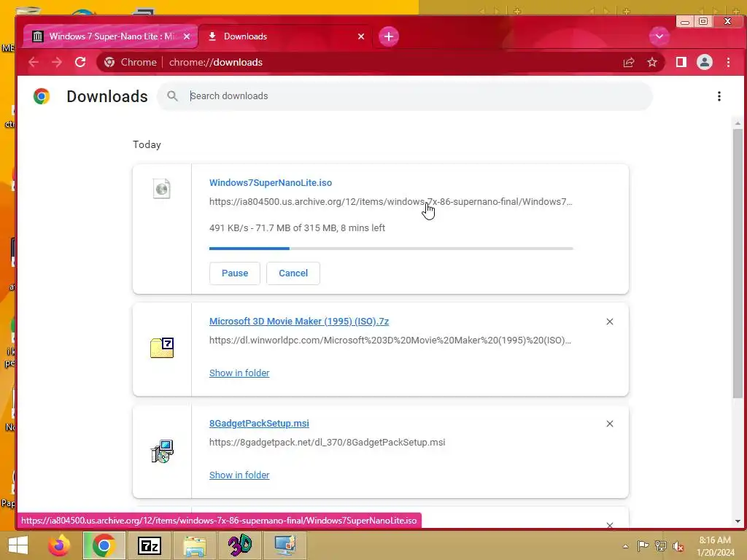Open File Explorer from the taskbar

pyautogui.click(x=195, y=545)
